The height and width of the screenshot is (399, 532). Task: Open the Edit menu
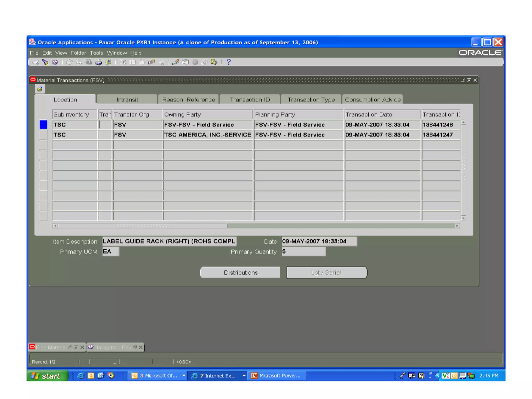(x=47, y=53)
